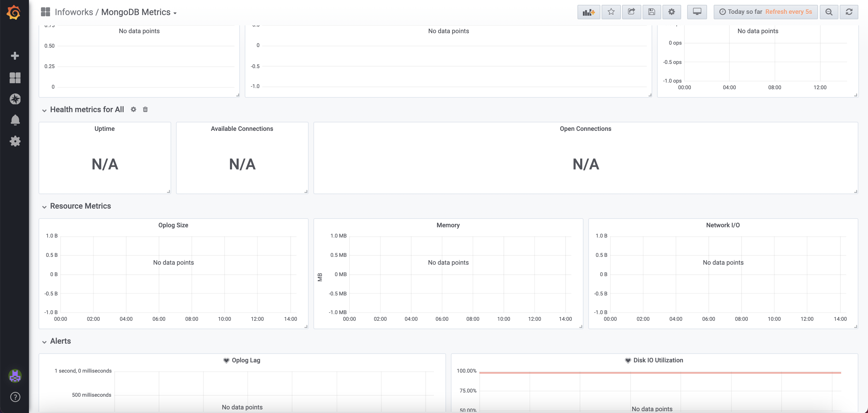Open the Help question mark icon

[x=15, y=397]
